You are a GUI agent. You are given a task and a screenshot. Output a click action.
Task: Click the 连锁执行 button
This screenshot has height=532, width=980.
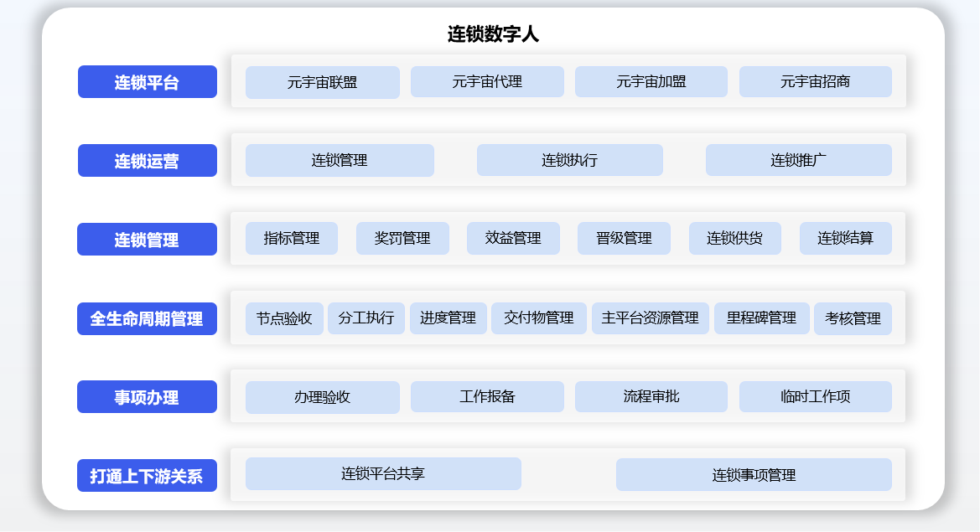(x=569, y=160)
